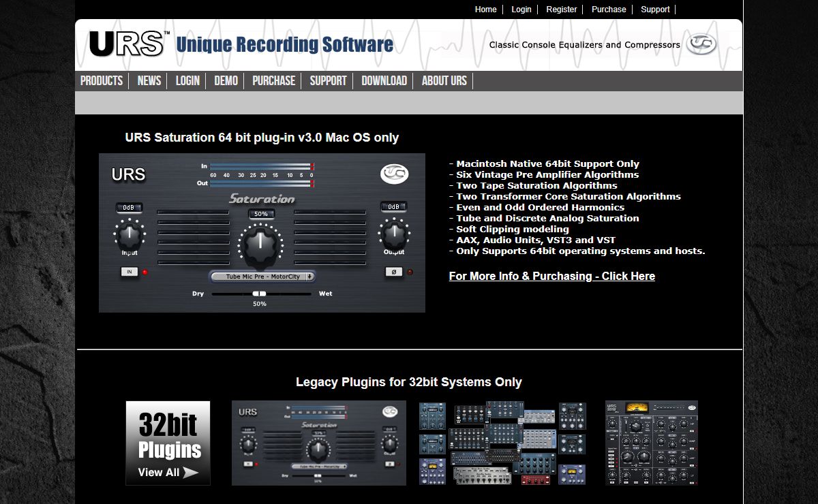Select LOGIN in the navigation bar

187,80
